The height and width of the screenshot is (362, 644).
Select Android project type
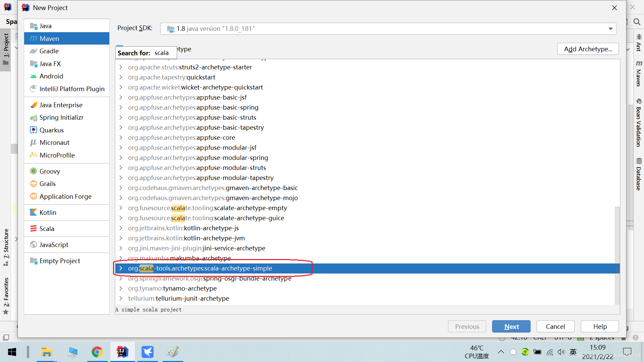point(67,76)
